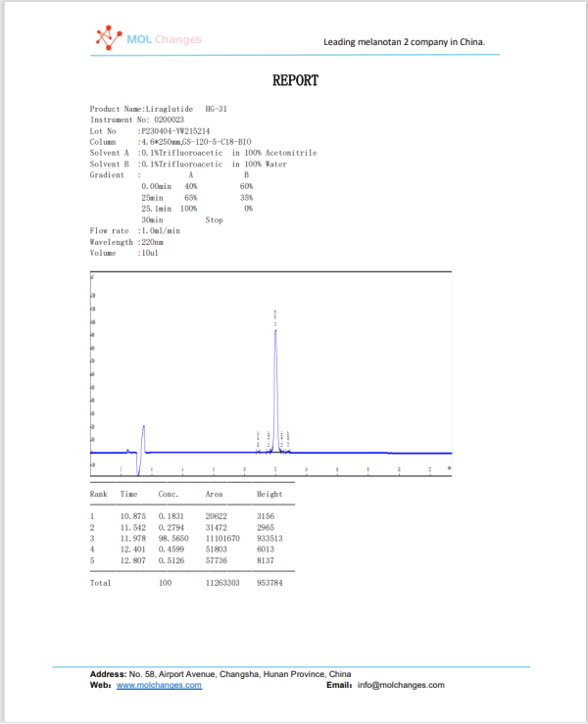Viewport: 588px width, 724px height.
Task: Click the Column spec 4.6*250mm,GS-120-5-C18-BIO
Action: [196, 142]
